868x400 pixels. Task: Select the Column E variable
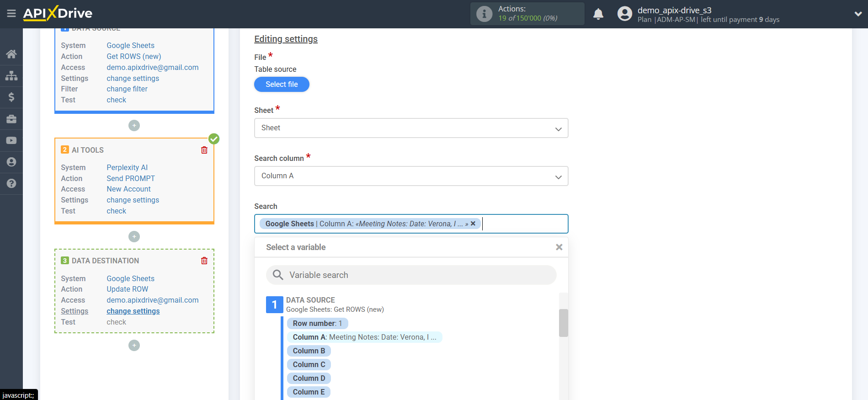point(309,392)
